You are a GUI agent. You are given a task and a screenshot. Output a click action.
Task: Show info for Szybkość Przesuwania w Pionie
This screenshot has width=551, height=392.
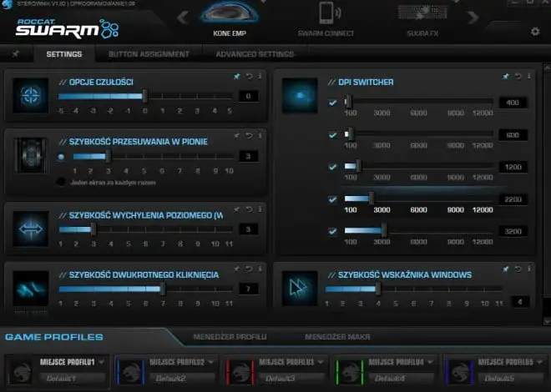coord(260,135)
